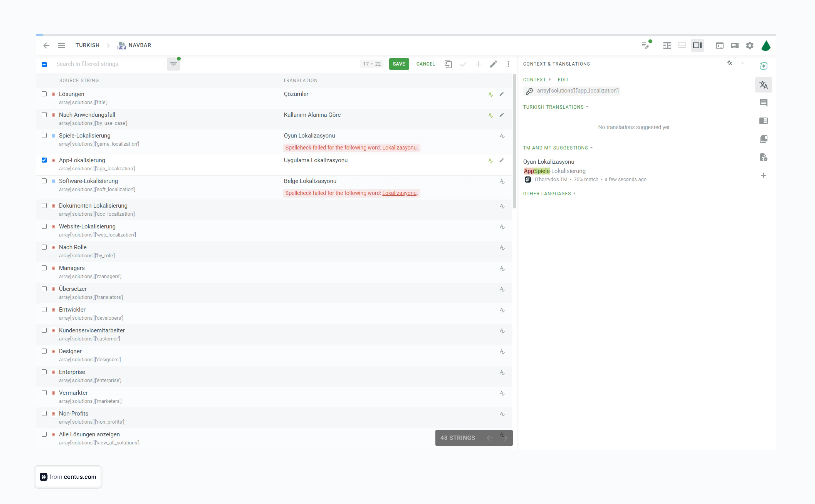This screenshot has width=815, height=504.
Task: Toggle the select-all strings checkbox
Action: (44, 64)
